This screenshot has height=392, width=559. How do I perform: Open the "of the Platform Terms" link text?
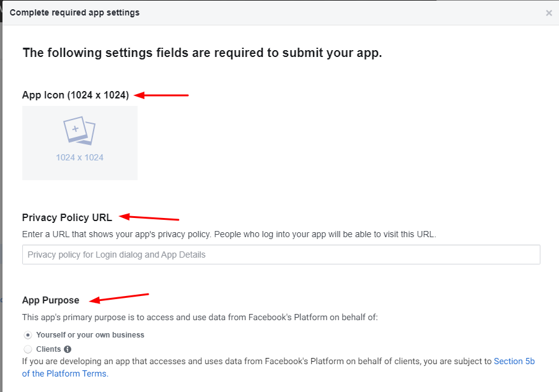[65, 373]
